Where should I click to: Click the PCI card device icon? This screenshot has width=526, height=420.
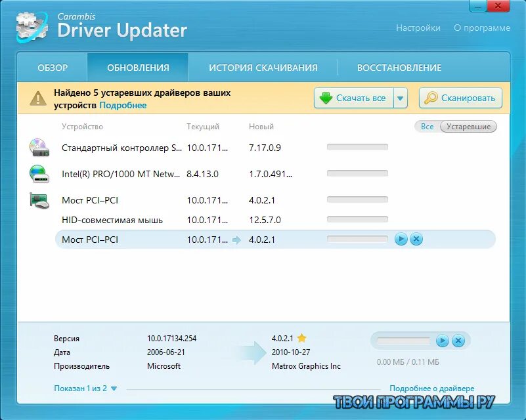click(39, 200)
